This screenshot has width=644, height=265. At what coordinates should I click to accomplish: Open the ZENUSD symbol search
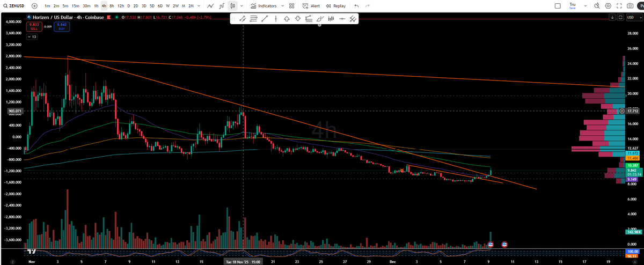pyautogui.click(x=15, y=6)
